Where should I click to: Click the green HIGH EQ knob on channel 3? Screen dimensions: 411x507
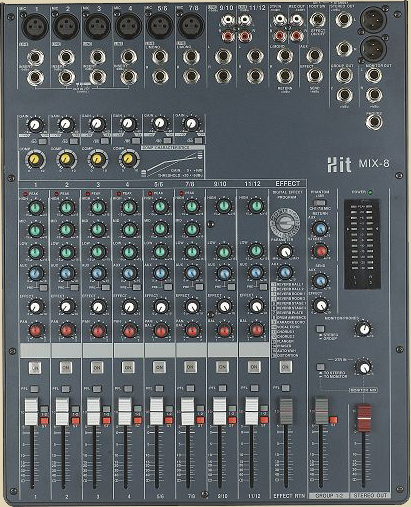coord(97,207)
